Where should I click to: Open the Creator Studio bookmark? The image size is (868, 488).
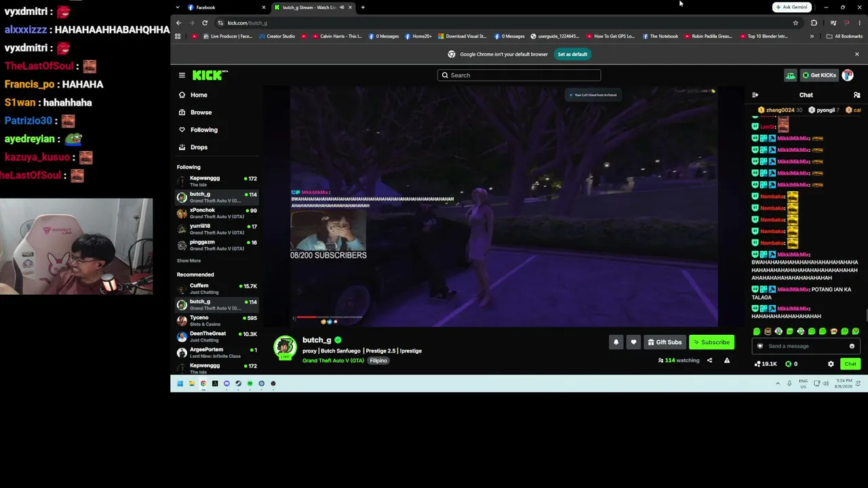pyautogui.click(x=277, y=37)
